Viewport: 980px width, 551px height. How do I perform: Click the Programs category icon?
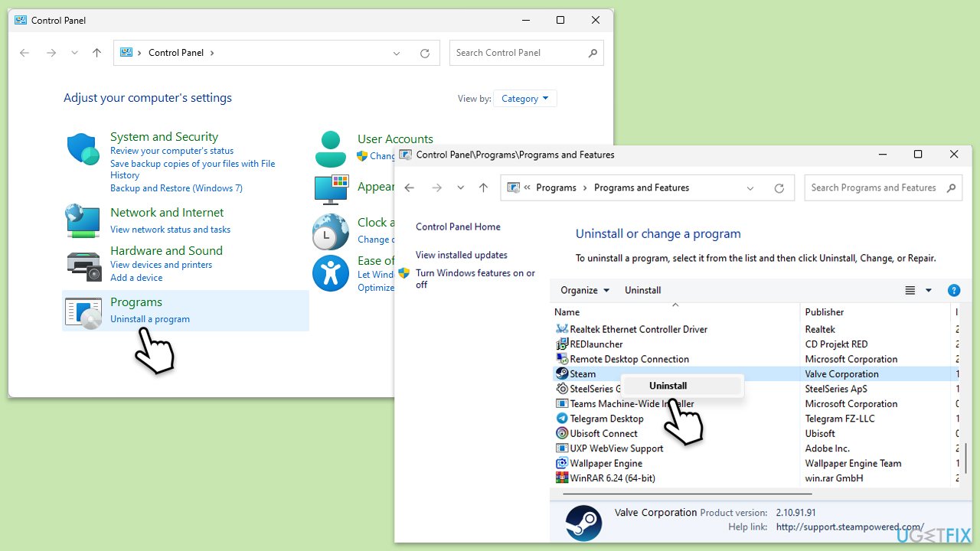pos(83,313)
